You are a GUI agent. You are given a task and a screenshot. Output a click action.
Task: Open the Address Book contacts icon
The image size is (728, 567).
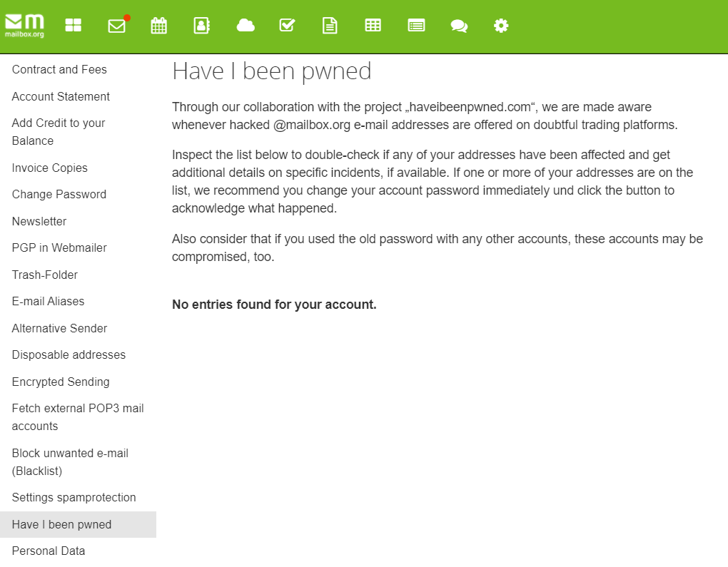[201, 26]
